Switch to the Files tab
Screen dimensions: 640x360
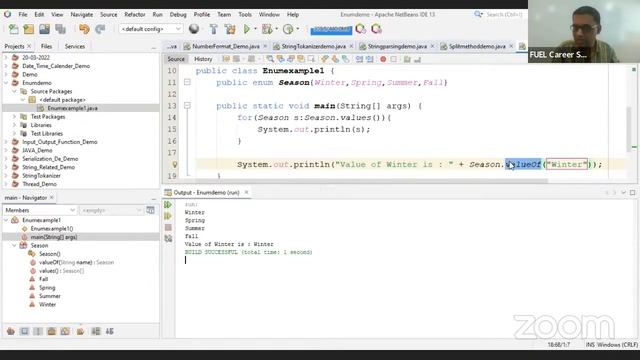[47, 47]
